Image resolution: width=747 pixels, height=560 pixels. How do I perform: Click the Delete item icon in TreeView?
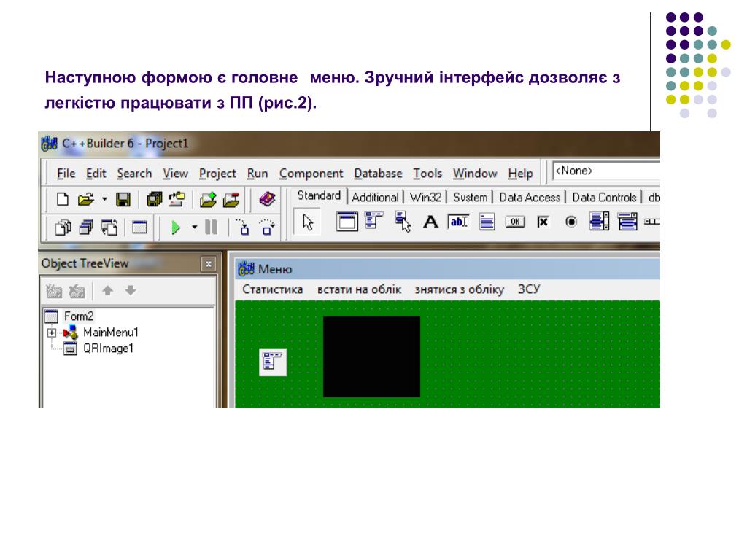click(x=77, y=290)
